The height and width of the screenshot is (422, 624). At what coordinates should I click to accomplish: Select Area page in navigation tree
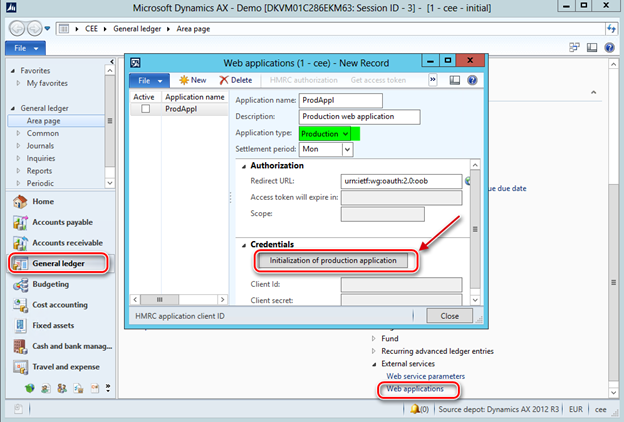click(43, 121)
